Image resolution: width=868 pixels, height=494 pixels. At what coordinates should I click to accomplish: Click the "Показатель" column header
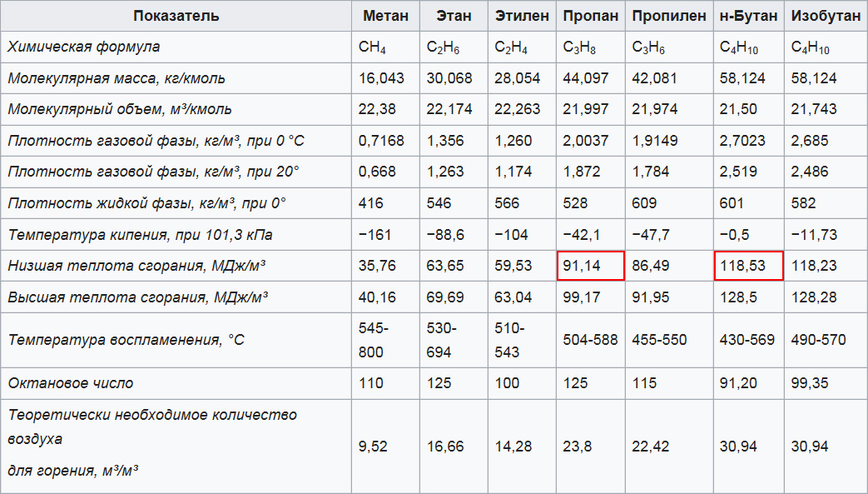(x=176, y=16)
